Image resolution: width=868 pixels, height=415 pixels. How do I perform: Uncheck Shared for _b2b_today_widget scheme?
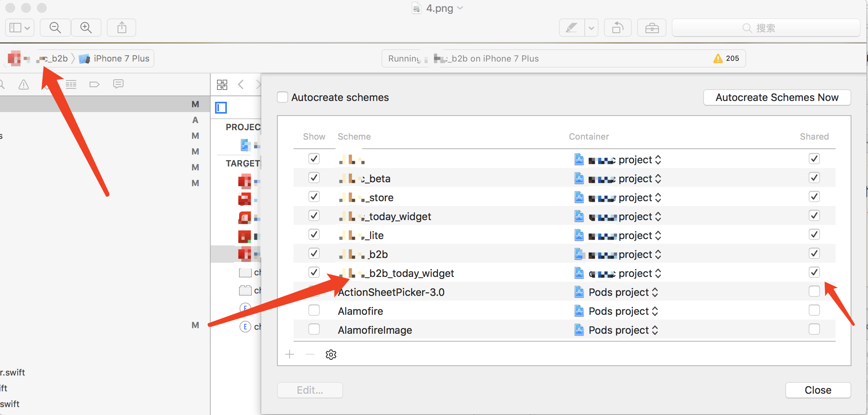click(814, 272)
